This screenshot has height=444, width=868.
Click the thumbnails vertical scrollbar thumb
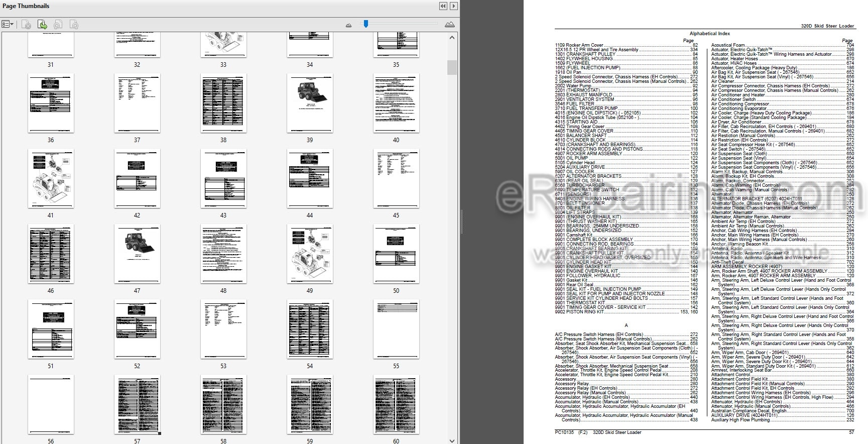coord(452,67)
